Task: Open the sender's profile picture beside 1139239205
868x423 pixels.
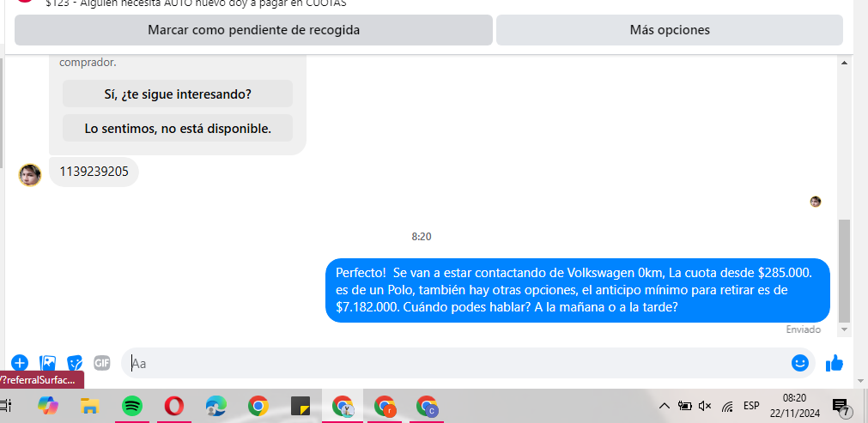Action: [30, 175]
